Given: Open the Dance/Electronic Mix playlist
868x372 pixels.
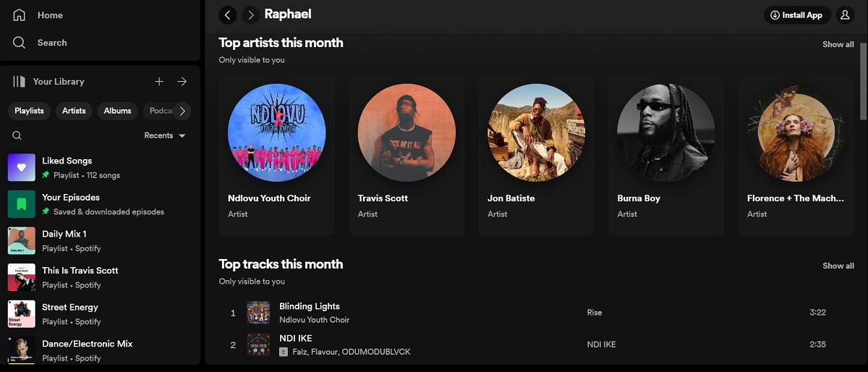Looking at the screenshot, I should (100, 350).
